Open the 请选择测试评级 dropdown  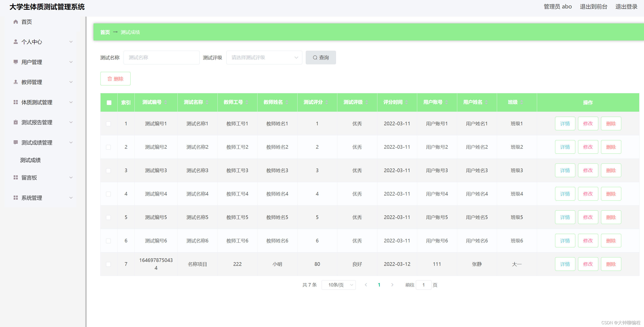[x=264, y=58]
